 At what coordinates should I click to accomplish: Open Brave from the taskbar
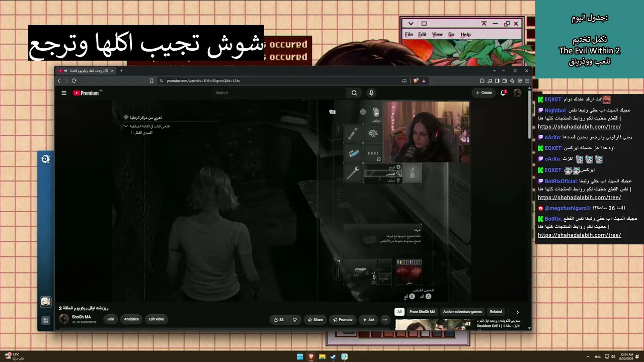pos(311,357)
